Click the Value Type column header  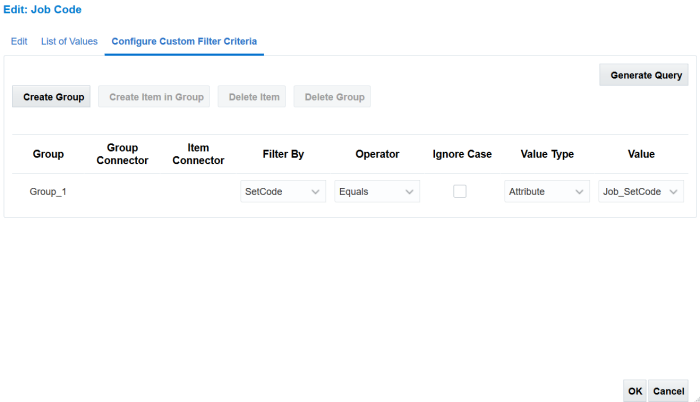click(547, 154)
